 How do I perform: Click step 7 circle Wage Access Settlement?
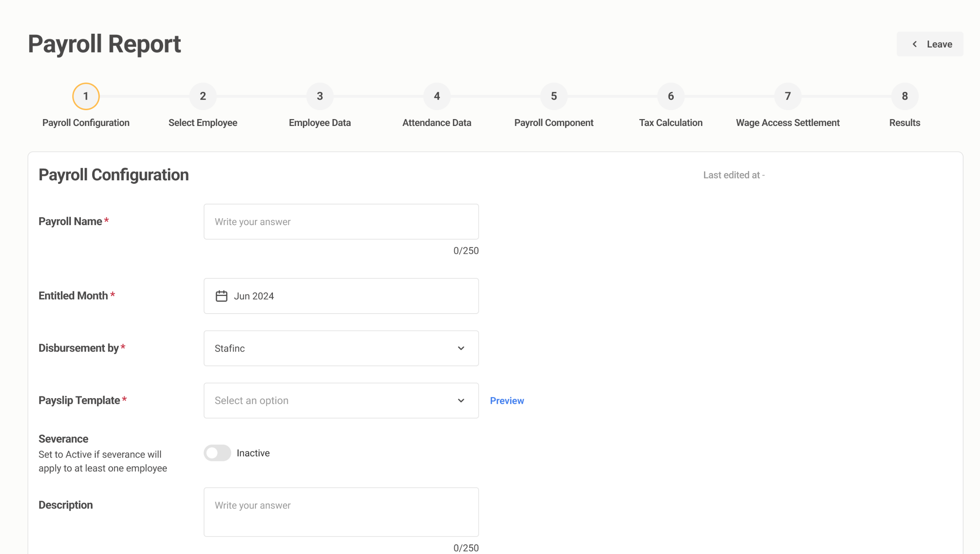(787, 96)
